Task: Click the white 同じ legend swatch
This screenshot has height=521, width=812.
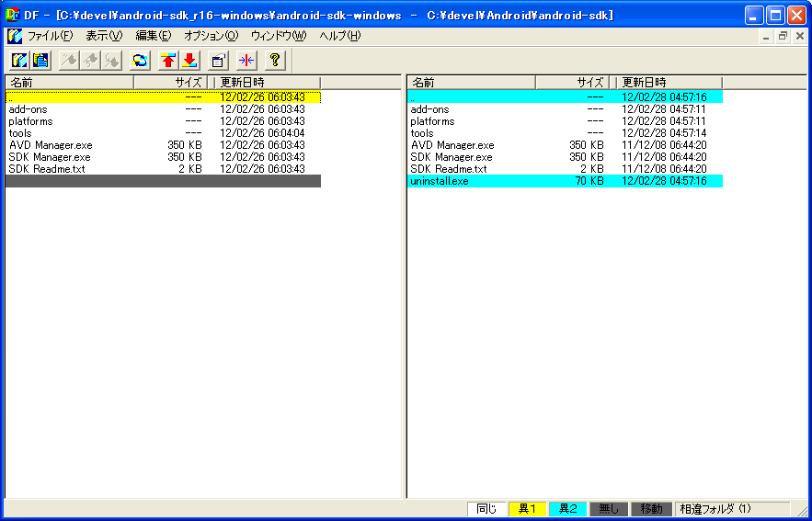Action: [x=486, y=509]
